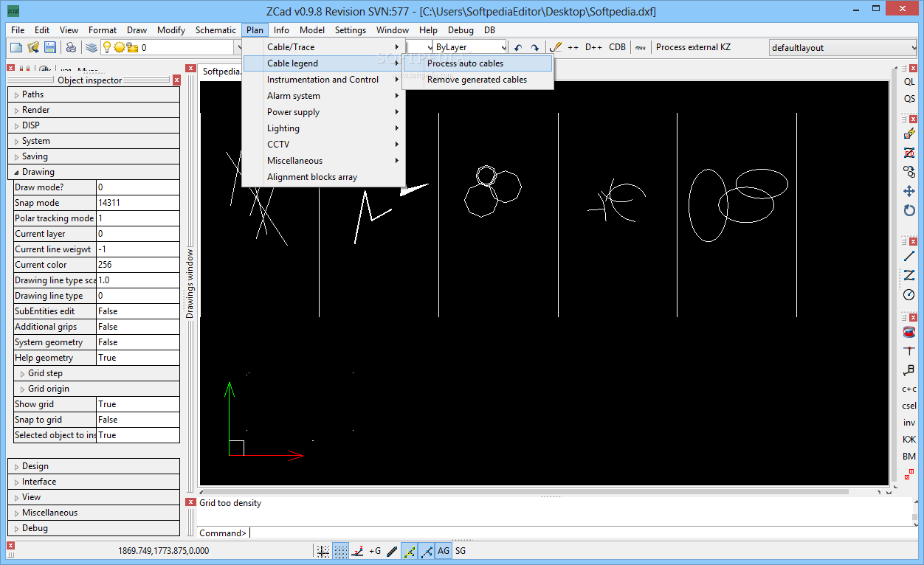Close the Object inspector panel
924x565 pixels.
tap(177, 80)
